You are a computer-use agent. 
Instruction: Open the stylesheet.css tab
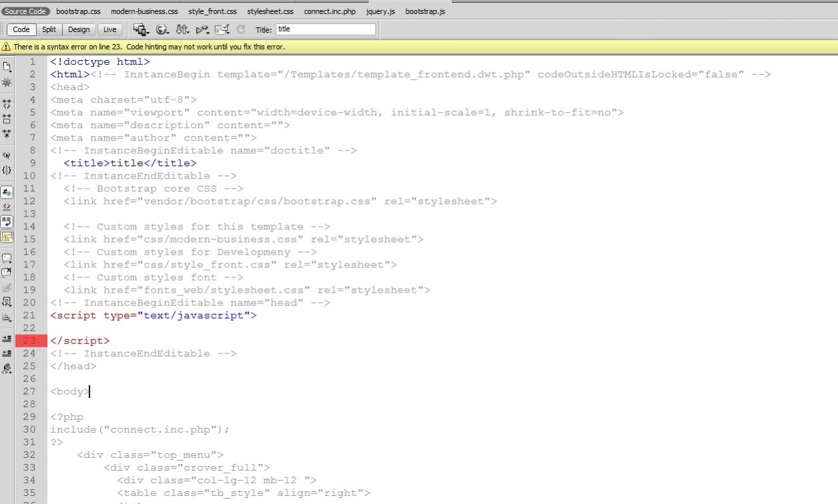270,11
